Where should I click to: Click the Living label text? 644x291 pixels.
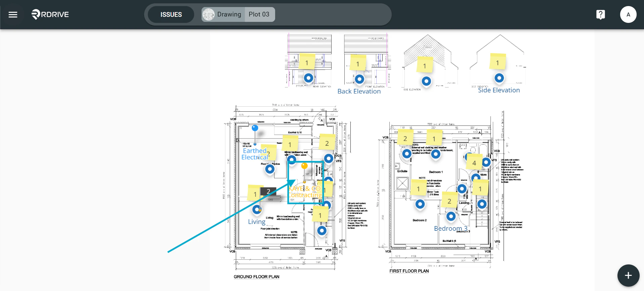[257, 222]
